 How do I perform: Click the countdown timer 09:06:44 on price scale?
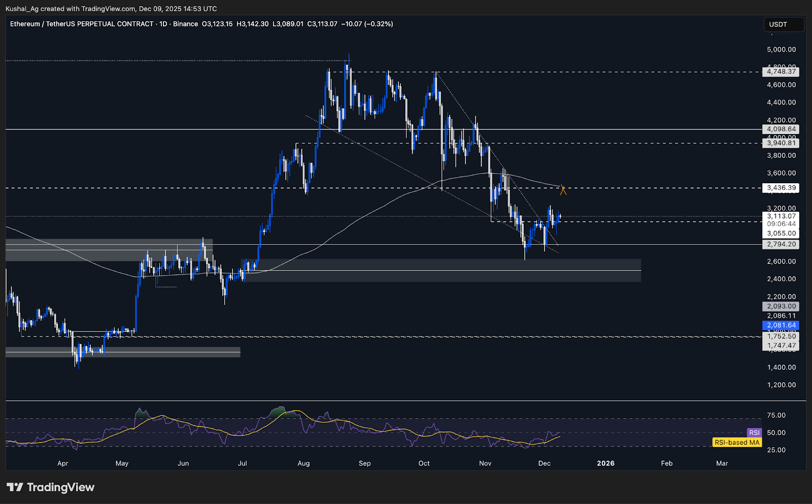click(783, 224)
